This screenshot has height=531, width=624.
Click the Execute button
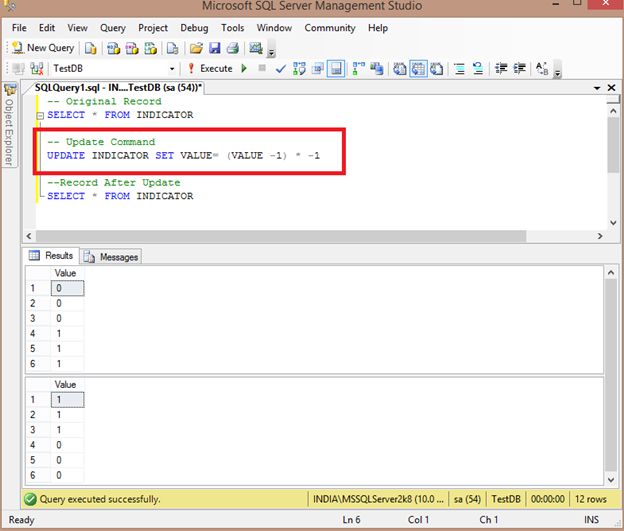click(x=210, y=68)
